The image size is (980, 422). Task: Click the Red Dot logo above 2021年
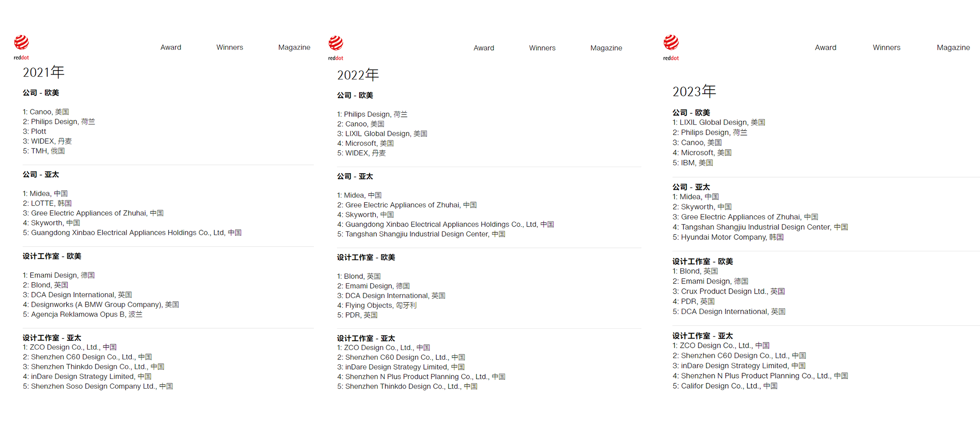[21, 47]
